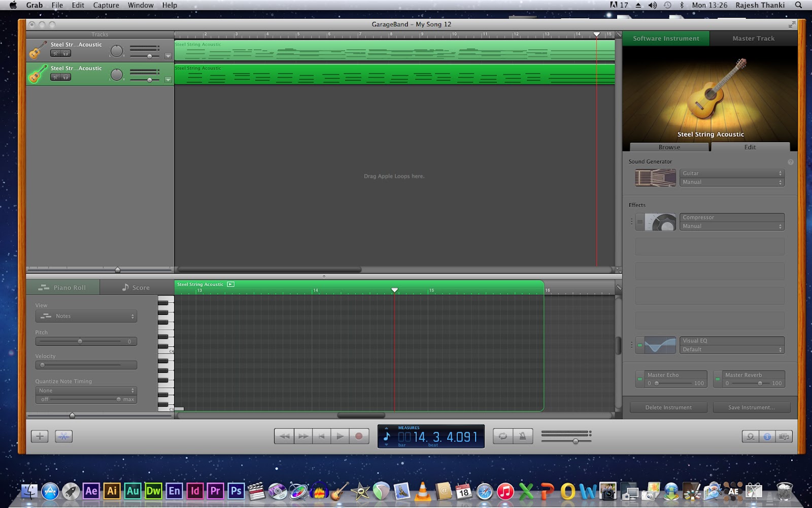Screen dimensions: 812x508
Task: Switch to the Master Track tab
Action: 754,39
